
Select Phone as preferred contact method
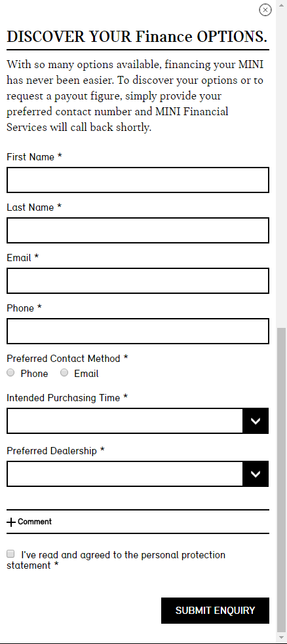pyautogui.click(x=10, y=372)
